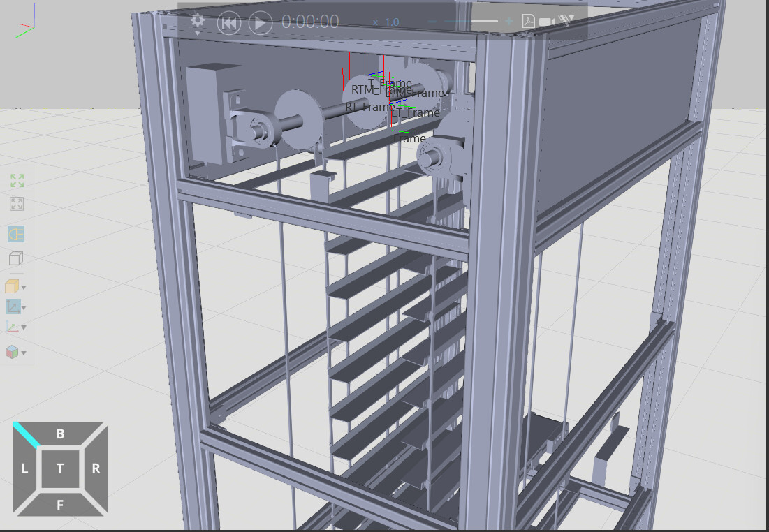Click the simulation speed slider
The width and height of the screenshot is (769, 532).
(x=471, y=22)
